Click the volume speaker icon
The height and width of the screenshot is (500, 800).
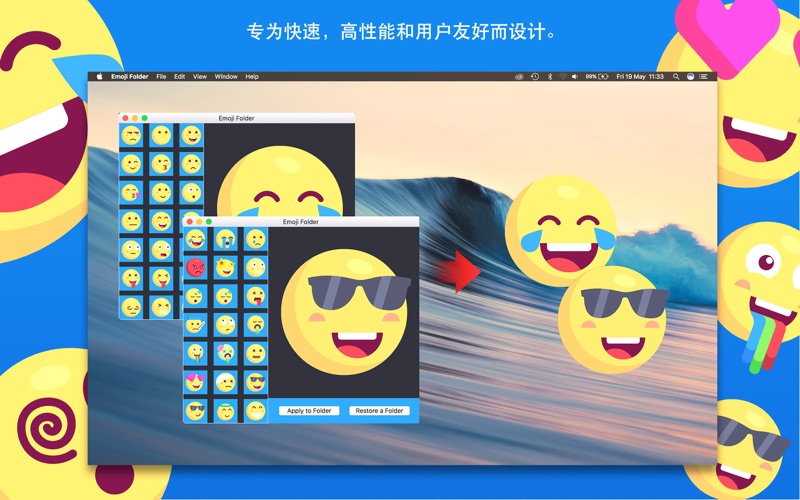click(x=574, y=77)
